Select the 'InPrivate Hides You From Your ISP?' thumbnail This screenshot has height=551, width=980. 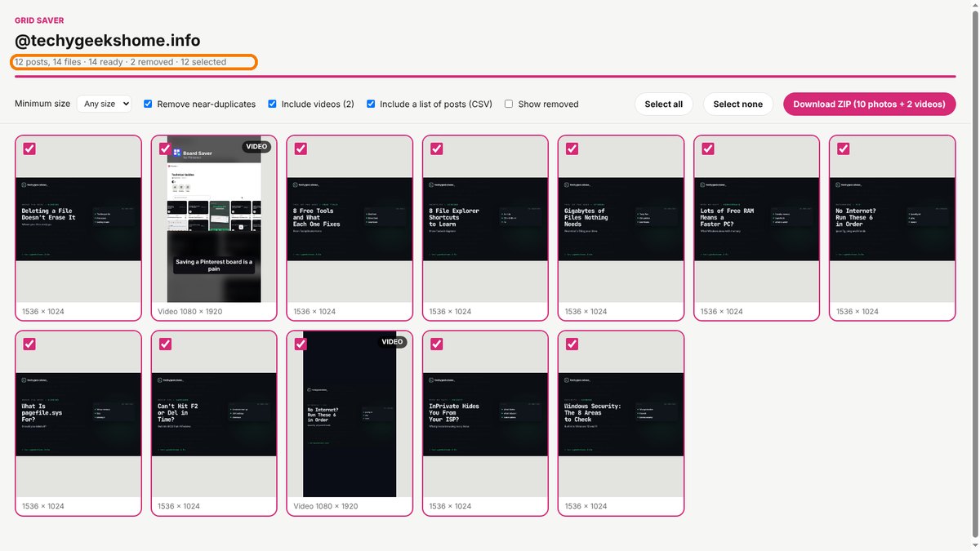pos(485,414)
